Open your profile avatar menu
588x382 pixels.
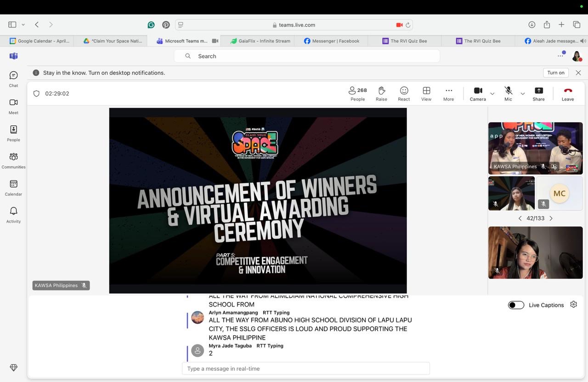coord(577,56)
